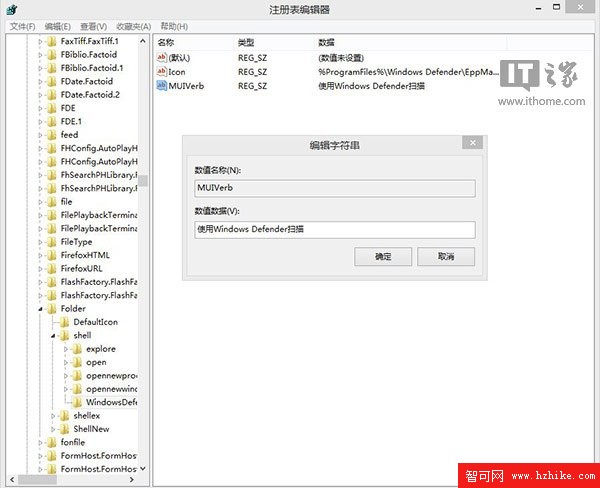This screenshot has width=600, height=488.
Task: Click the tree scroll up arrow
Action: click(x=143, y=41)
